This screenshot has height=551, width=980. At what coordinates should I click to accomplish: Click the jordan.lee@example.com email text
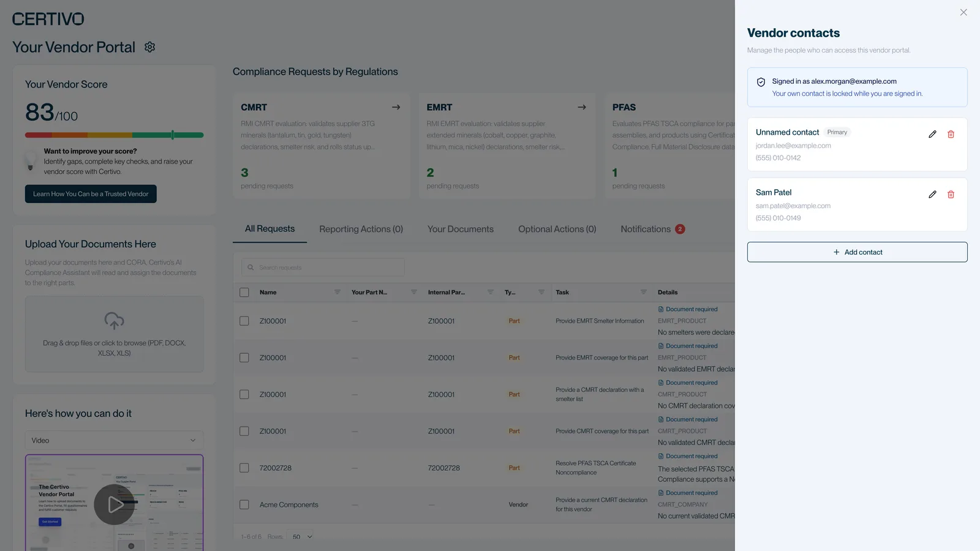[x=793, y=146]
